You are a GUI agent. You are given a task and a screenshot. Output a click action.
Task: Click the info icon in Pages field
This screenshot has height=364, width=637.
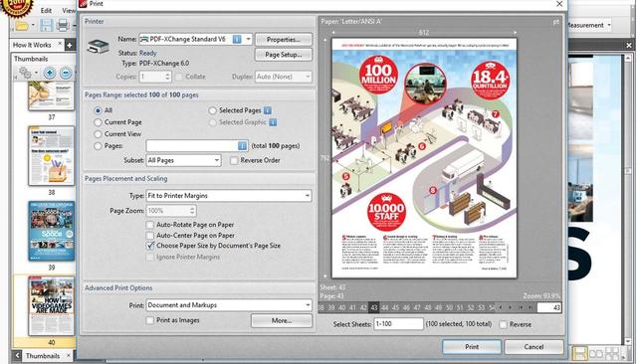click(242, 145)
